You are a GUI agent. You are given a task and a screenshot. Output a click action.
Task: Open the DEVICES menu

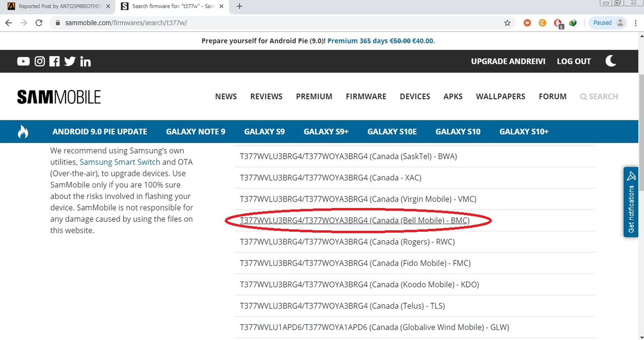coord(415,97)
